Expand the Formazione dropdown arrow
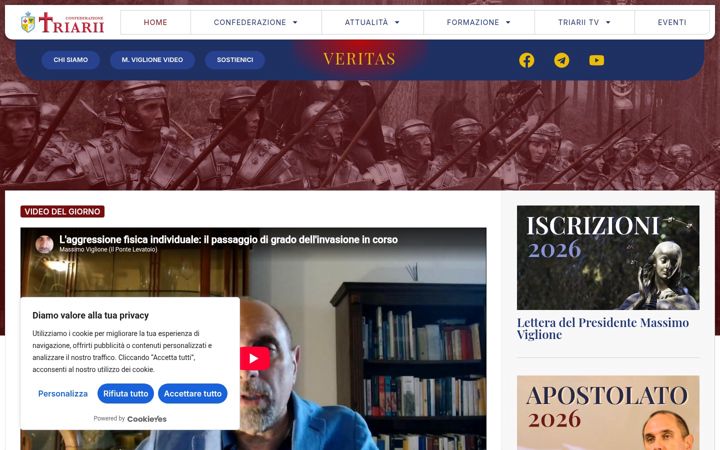Viewport: 720px width, 450px height. 508,22
